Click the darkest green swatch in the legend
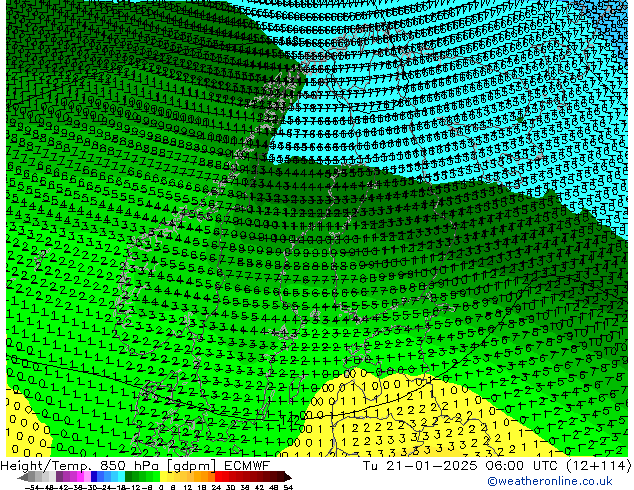634x490 pixels. pyautogui.click(x=129, y=476)
